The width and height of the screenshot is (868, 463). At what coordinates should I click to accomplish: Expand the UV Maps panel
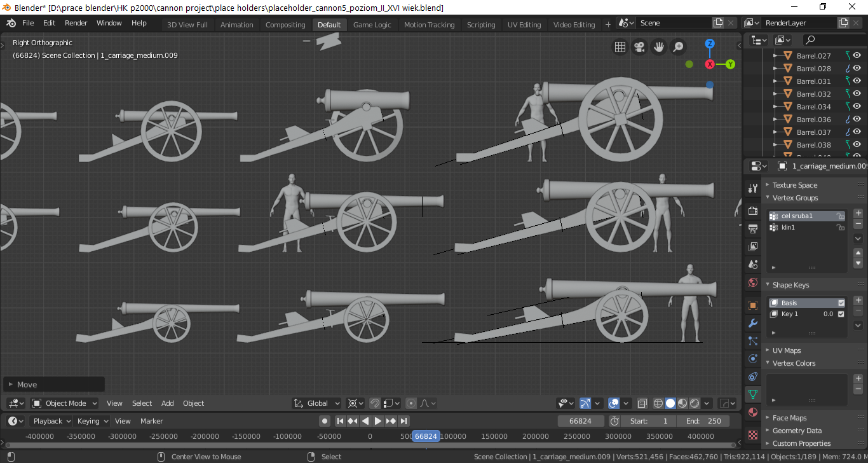786,350
